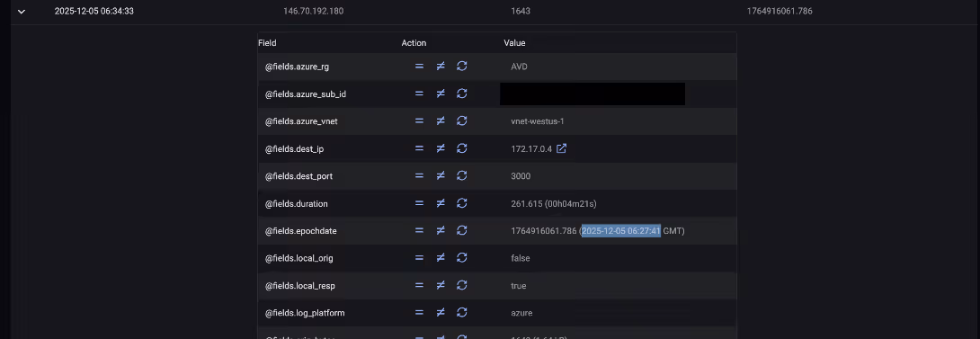This screenshot has height=339, width=980.
Task: Click equals filter icon for @fields.azure_rg
Action: point(419,67)
